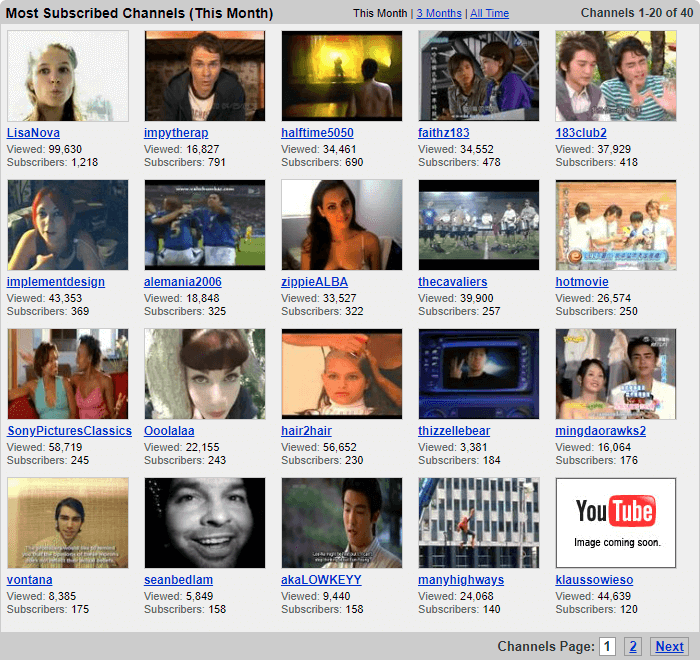Open the implementdesign channel thumbnail

pyautogui.click(x=68, y=225)
